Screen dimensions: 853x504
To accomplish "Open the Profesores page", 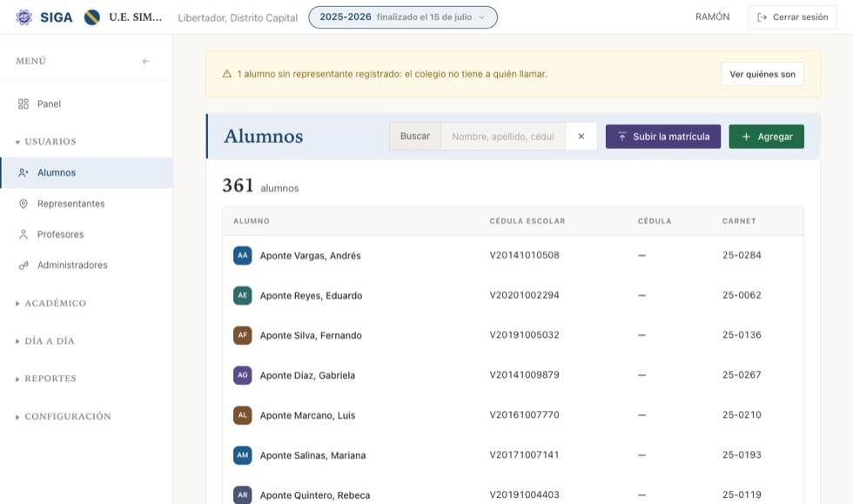I will tap(86, 234).
